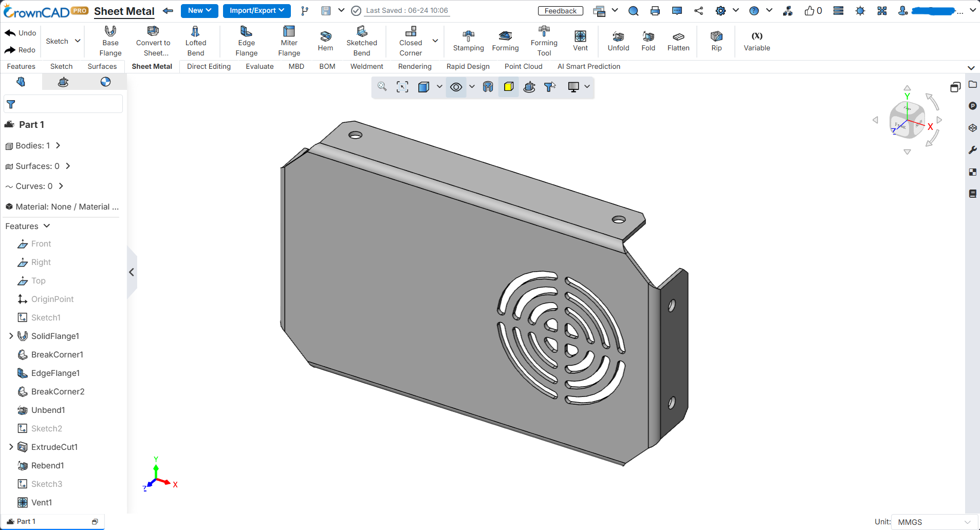Select the Fold tool

[649, 41]
